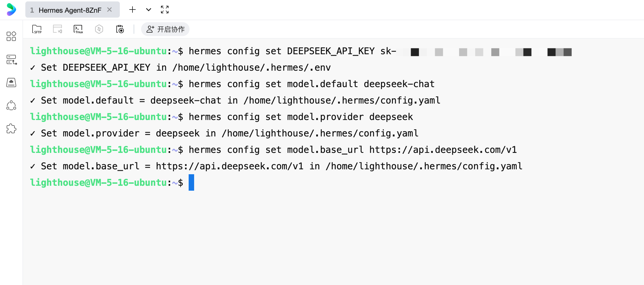Close the Hermes Agent-8ZnF tab
Screen dimensions: 644x285
[x=109, y=10]
